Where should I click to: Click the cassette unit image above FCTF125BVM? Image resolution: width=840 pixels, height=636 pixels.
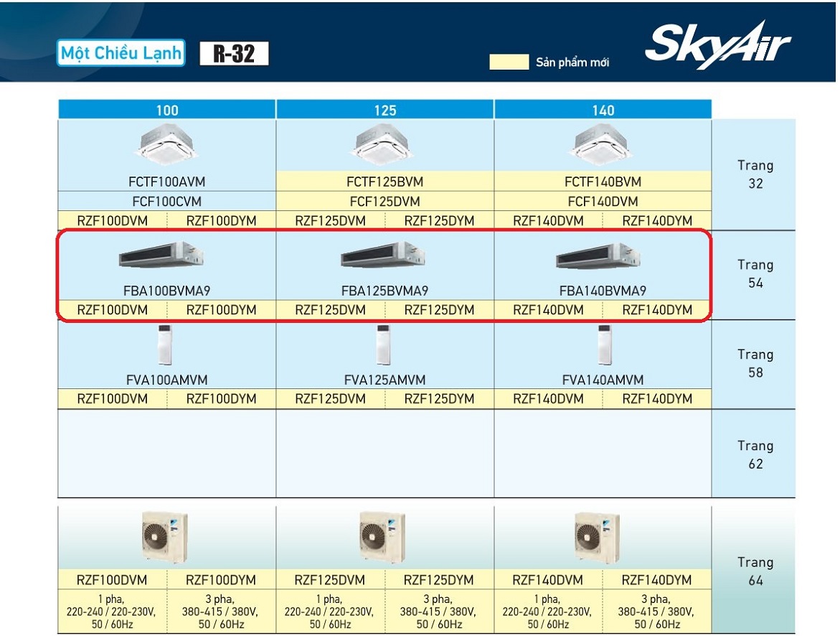[x=382, y=144]
